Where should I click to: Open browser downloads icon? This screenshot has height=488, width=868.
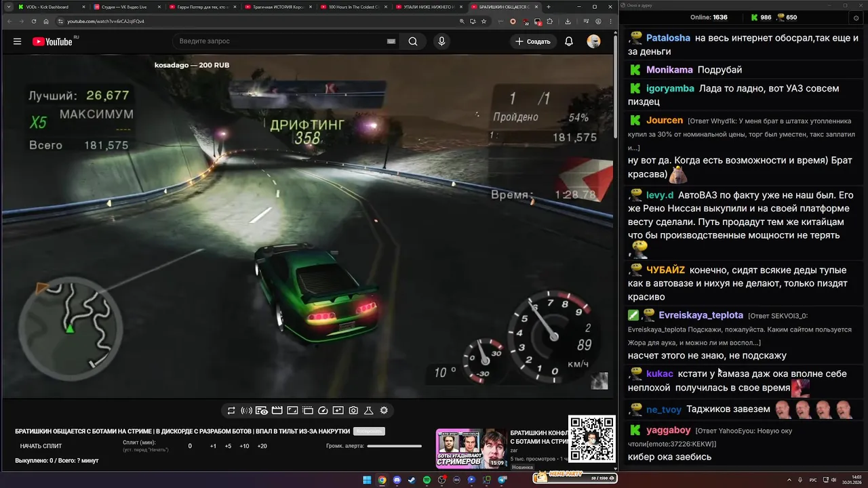[x=568, y=21]
